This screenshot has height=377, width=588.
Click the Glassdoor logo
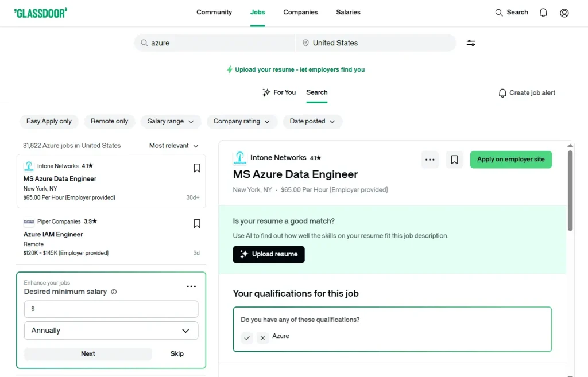point(40,13)
